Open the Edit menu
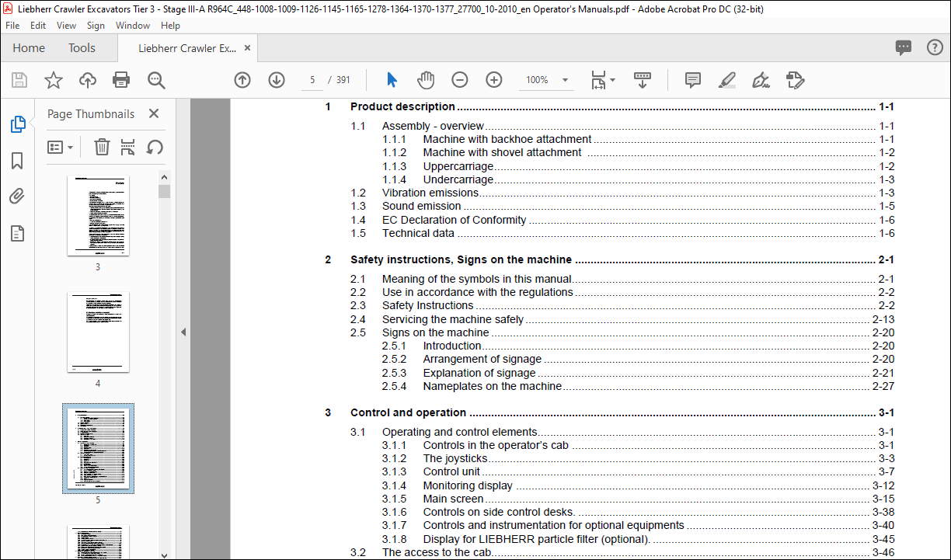 [x=38, y=25]
